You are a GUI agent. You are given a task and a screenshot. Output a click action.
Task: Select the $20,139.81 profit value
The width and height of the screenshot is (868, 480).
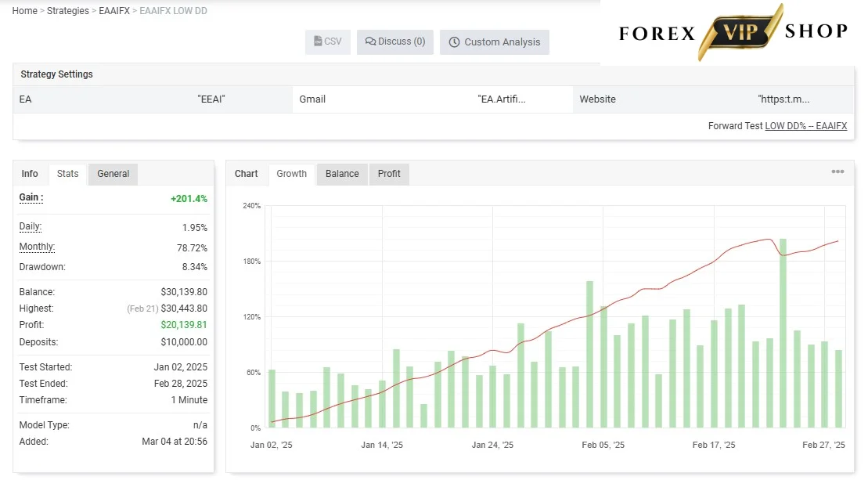point(185,325)
